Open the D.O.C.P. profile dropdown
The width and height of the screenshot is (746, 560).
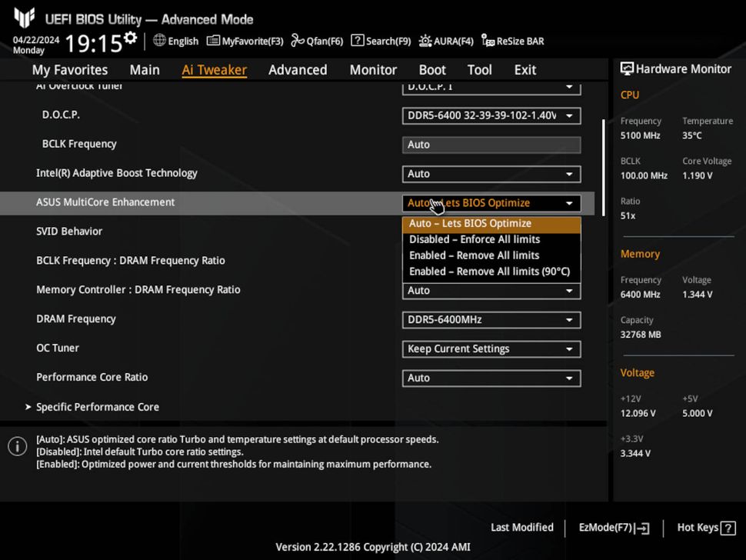click(x=491, y=115)
